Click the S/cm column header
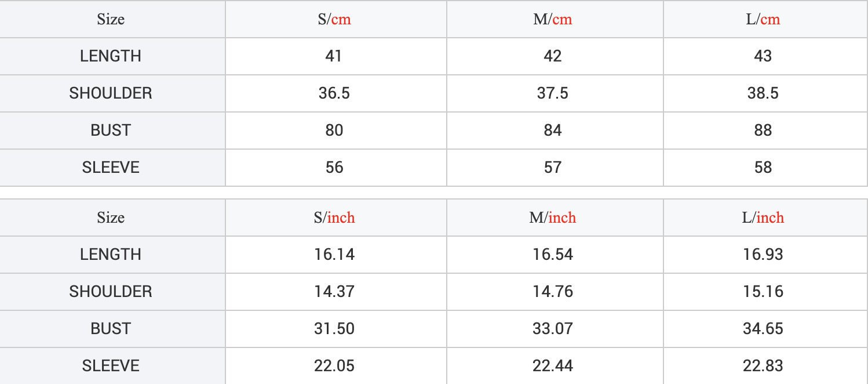The image size is (868, 384). pos(334,19)
